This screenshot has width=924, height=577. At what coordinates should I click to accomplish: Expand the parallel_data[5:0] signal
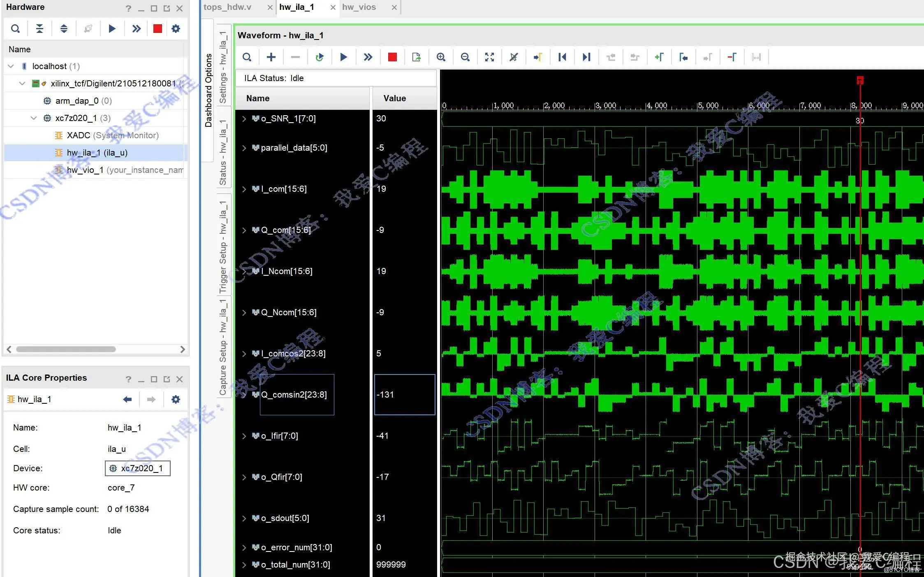click(x=244, y=148)
